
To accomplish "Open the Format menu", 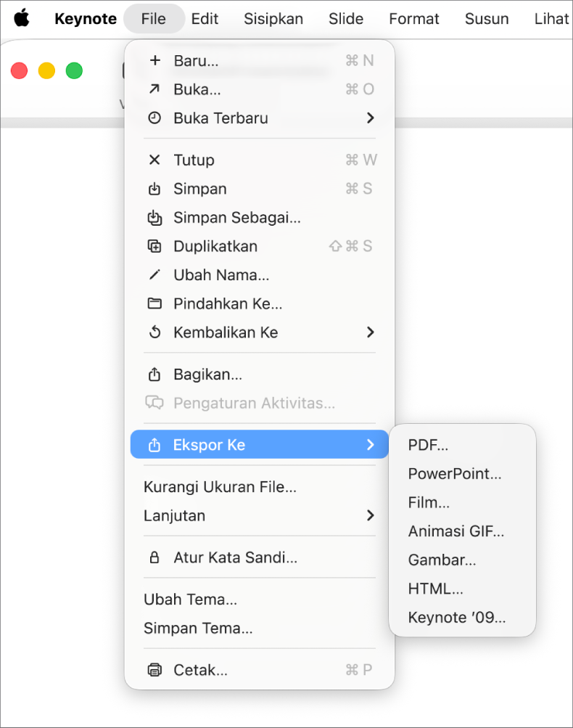I will pyautogui.click(x=414, y=19).
